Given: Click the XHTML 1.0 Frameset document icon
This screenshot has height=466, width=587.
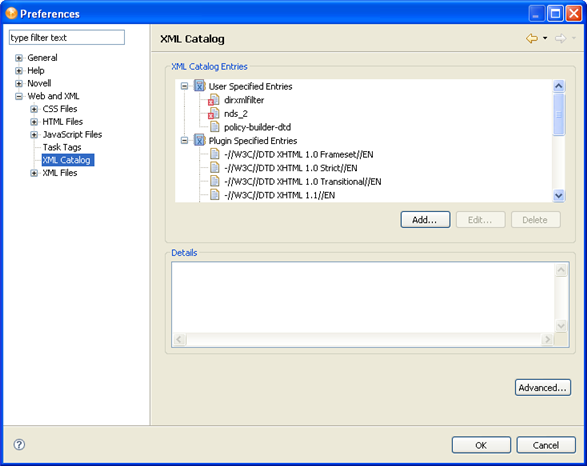Looking at the screenshot, I should tap(215, 154).
